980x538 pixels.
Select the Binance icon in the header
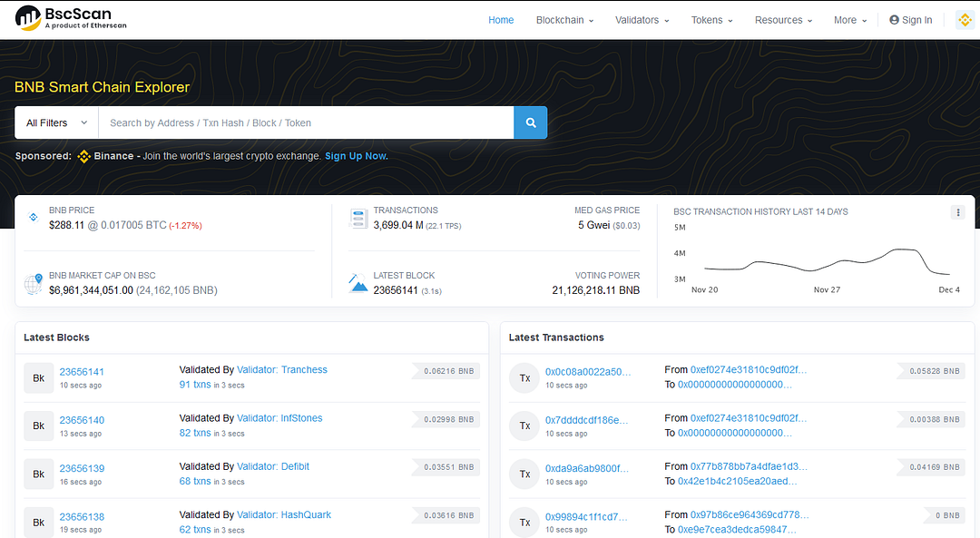pyautogui.click(x=965, y=19)
